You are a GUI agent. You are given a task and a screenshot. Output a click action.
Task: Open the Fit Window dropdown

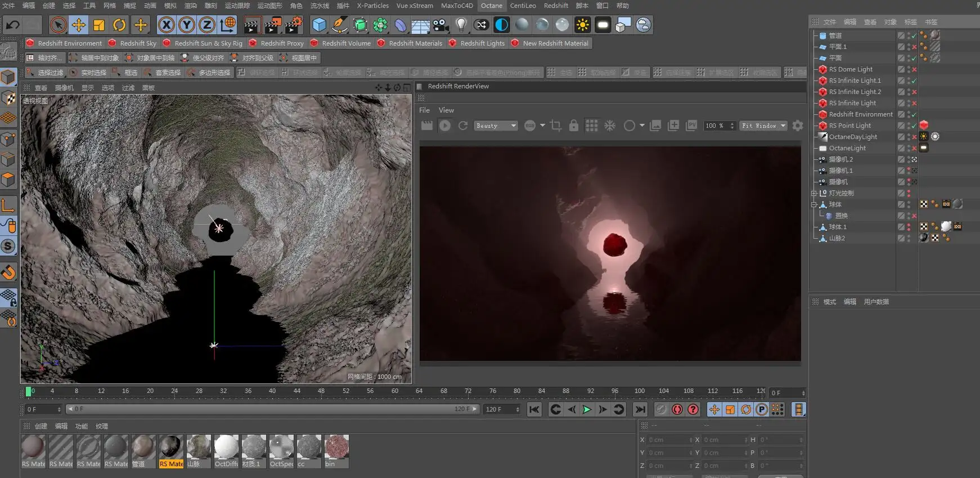pyautogui.click(x=763, y=126)
